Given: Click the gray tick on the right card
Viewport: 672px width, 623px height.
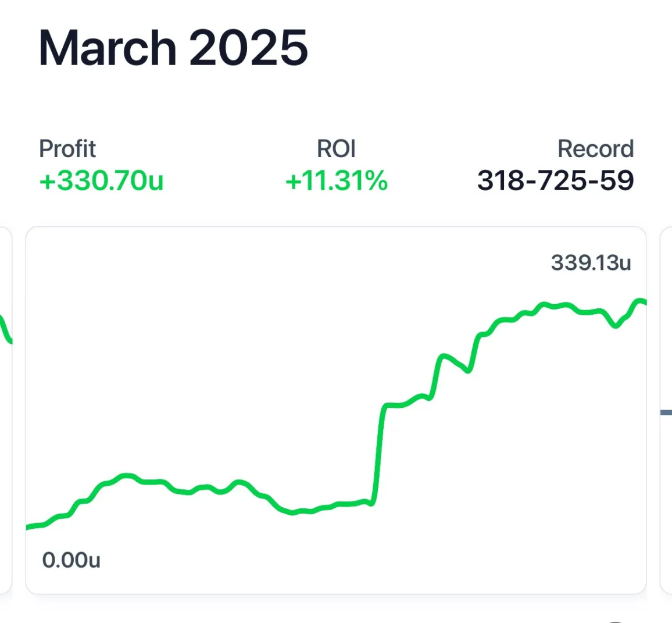Looking at the screenshot, I should (666, 412).
